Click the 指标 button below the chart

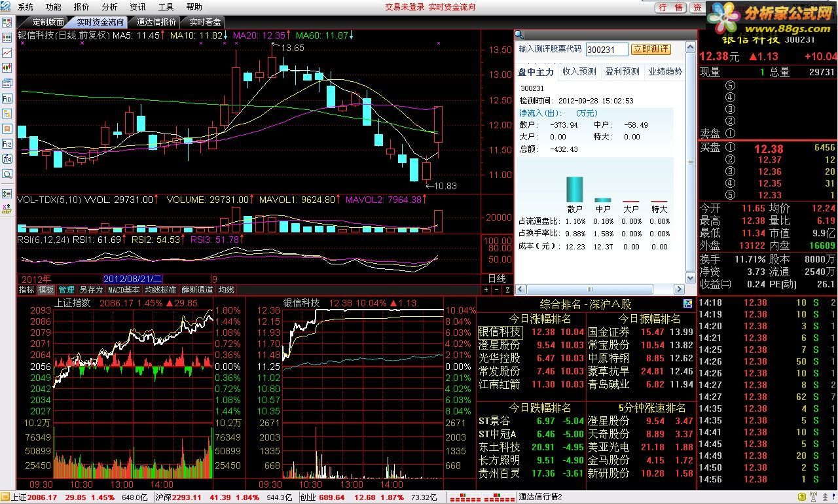pos(27,289)
